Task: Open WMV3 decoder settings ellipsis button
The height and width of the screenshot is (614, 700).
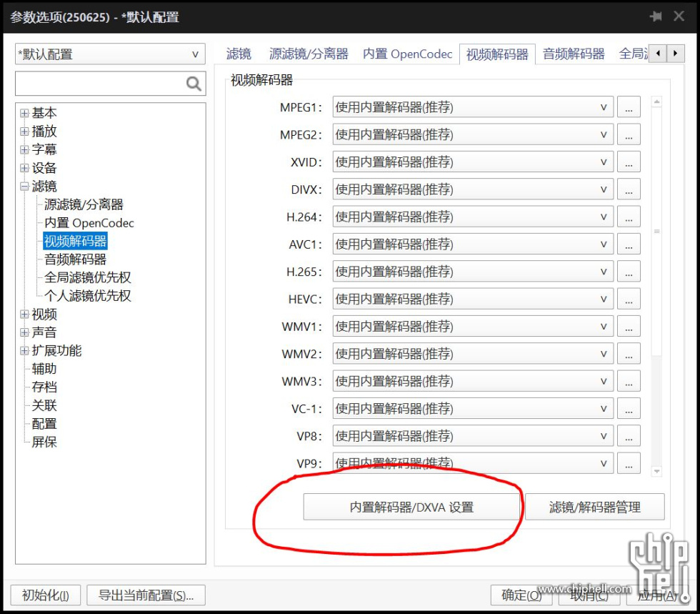Action: pyautogui.click(x=629, y=381)
